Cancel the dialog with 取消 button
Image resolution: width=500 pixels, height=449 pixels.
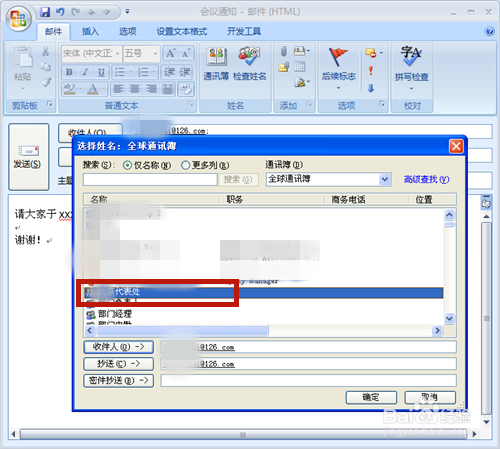pos(430,397)
